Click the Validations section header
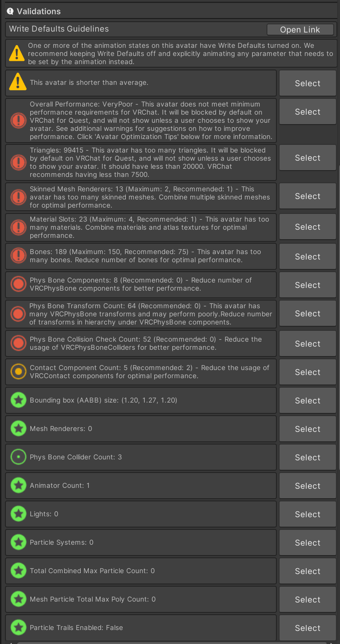Screen dimensions: 340x644 coord(170,11)
